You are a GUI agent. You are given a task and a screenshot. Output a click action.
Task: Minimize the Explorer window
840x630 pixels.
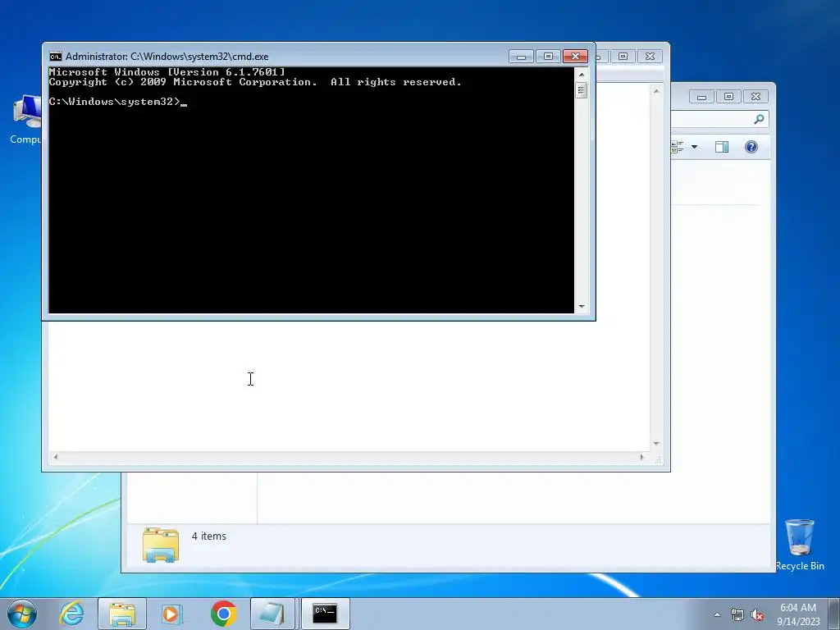[702, 97]
